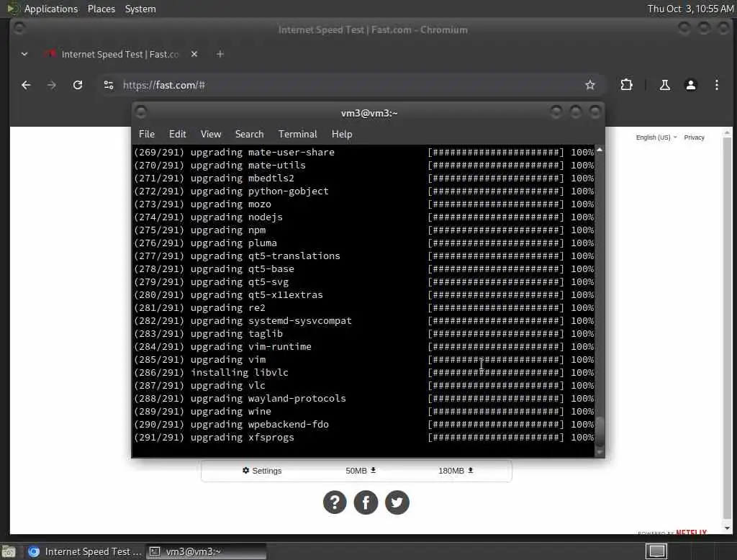The height and width of the screenshot is (560, 737).
Task: Click terminal scrollbar up arrow
Action: [600, 150]
